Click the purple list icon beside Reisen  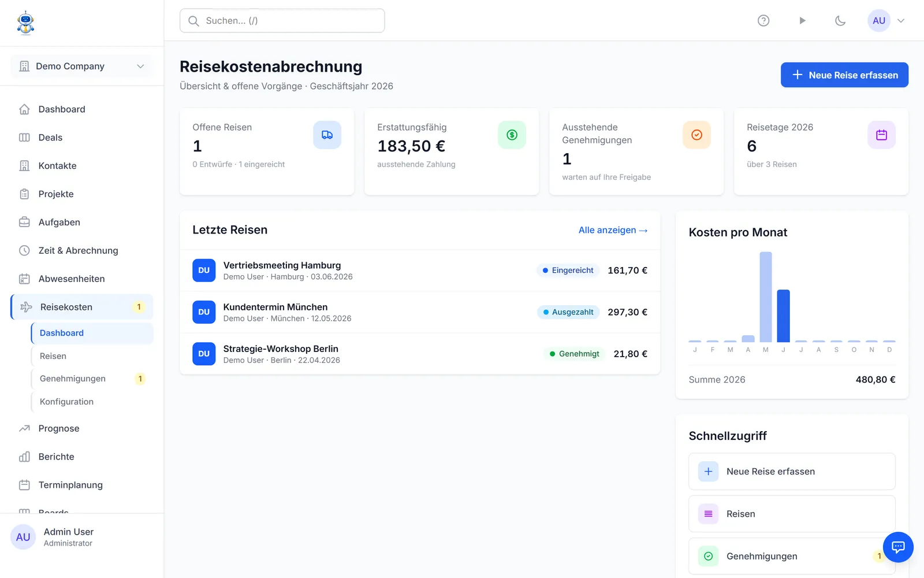pos(708,514)
